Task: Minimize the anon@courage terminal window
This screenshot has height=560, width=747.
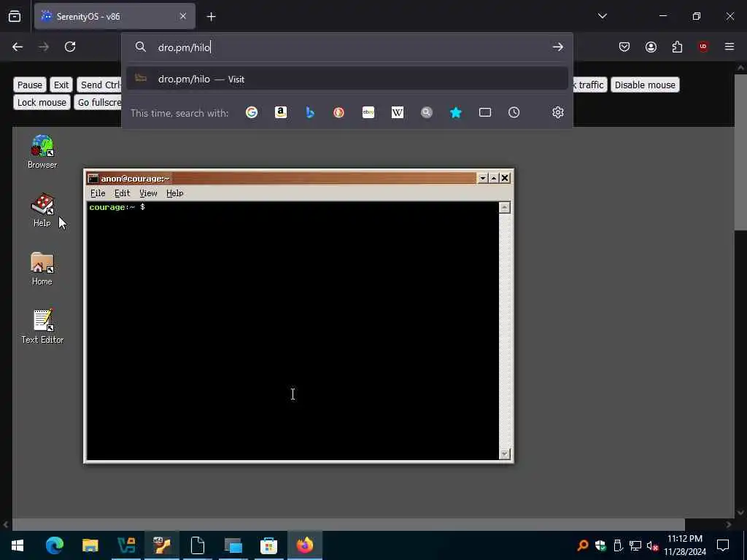Action: (x=483, y=178)
